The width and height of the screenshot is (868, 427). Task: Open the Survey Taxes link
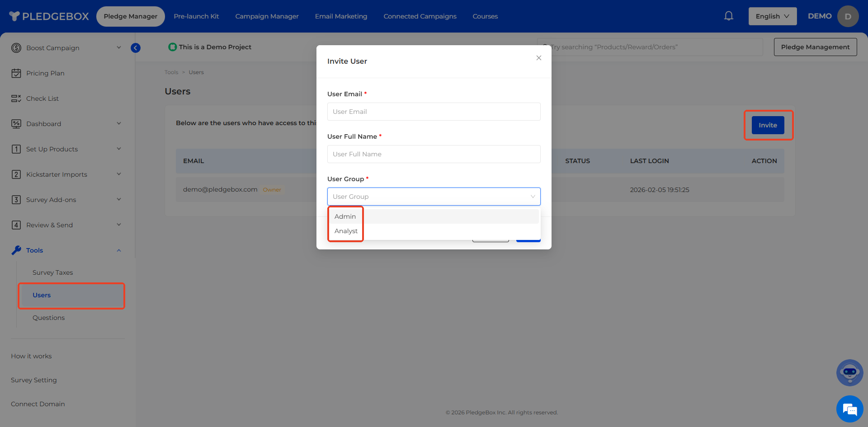click(52, 272)
